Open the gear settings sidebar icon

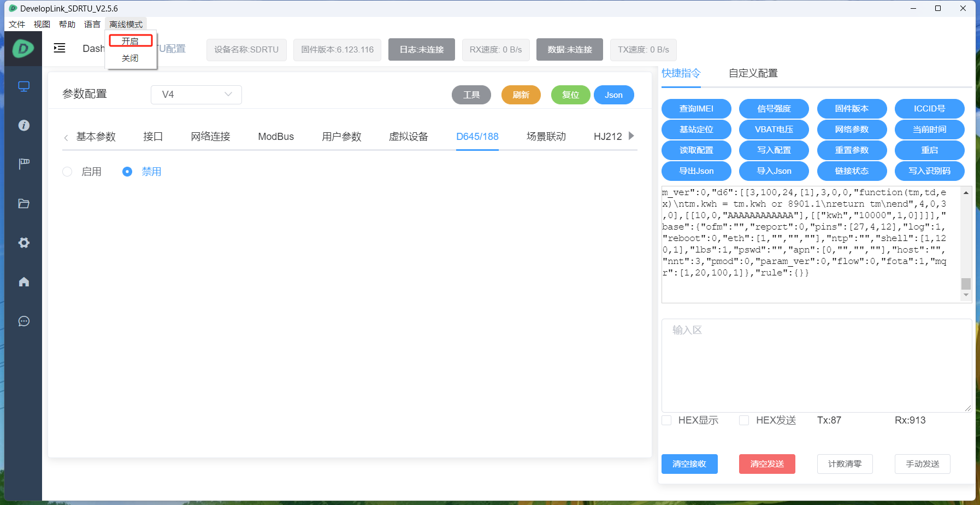pyautogui.click(x=23, y=243)
